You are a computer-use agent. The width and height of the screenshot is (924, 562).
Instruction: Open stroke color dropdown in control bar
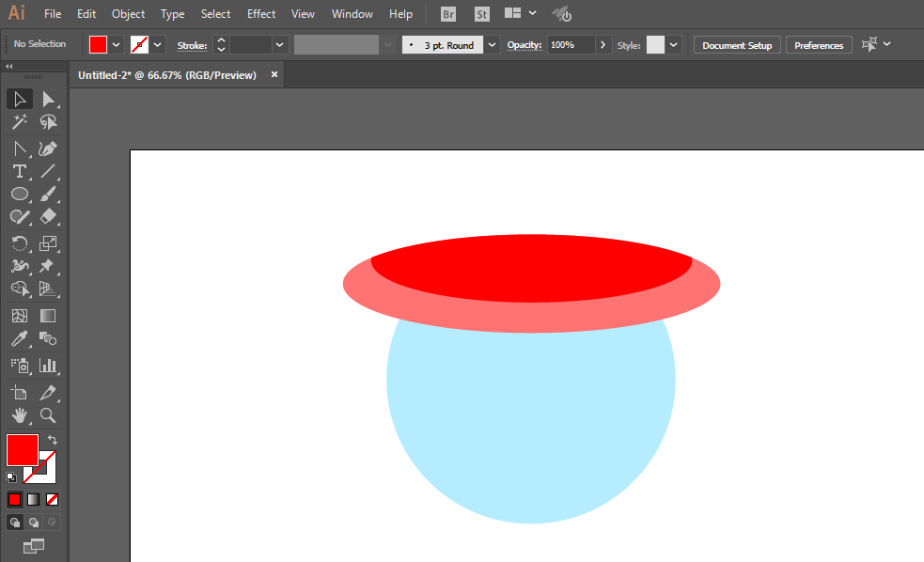[157, 45]
